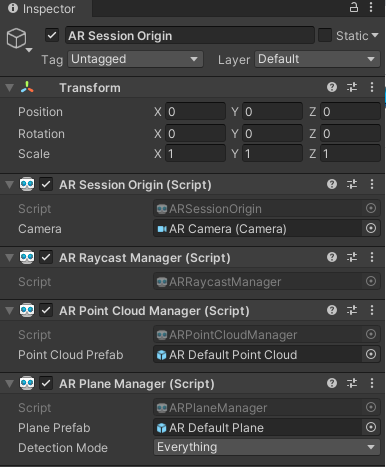Open AR Point Cloud Manager help icon
This screenshot has height=467, width=386.
(332, 310)
